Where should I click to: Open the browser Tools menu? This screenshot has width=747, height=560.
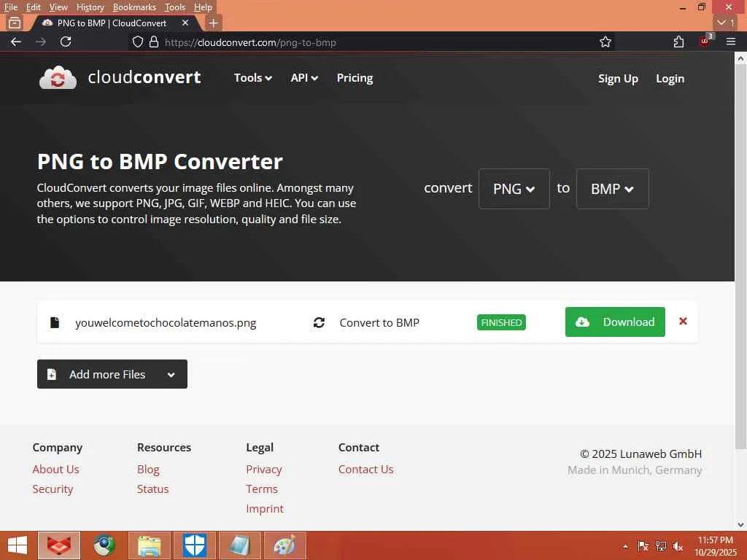(175, 7)
